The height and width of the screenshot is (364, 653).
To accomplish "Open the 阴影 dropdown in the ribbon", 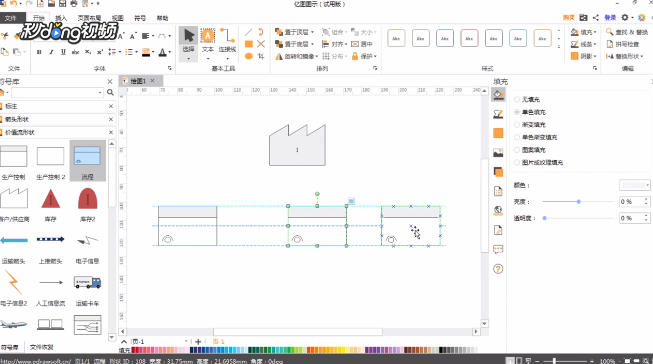I will click(584, 56).
